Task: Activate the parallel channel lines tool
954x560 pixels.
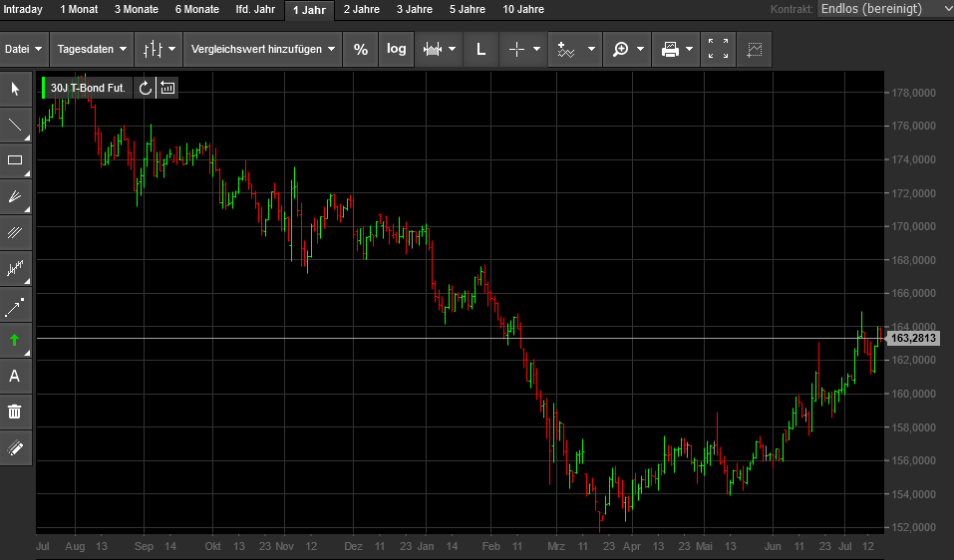Action: click(x=15, y=232)
